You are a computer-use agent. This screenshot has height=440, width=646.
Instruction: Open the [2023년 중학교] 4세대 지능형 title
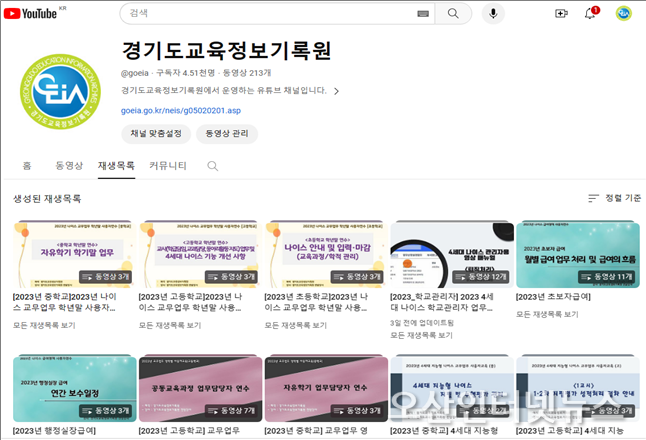coord(444,431)
